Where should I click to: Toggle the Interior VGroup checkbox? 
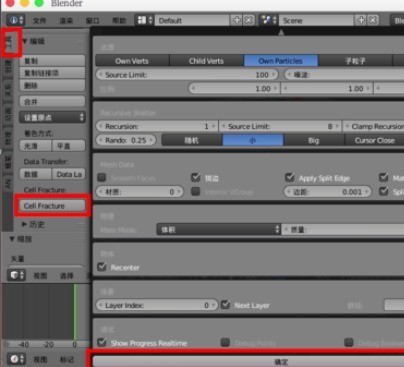196,192
